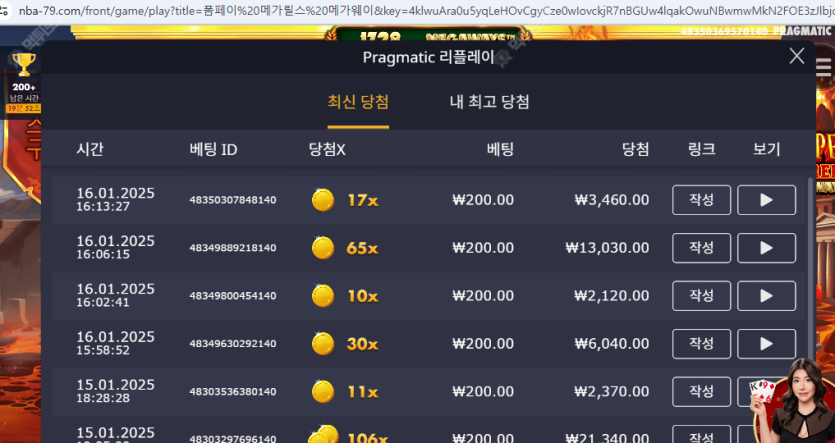Click 작성 button for ₩6,040.00 row
Image resolution: width=835 pixels, height=443 pixels.
point(701,344)
